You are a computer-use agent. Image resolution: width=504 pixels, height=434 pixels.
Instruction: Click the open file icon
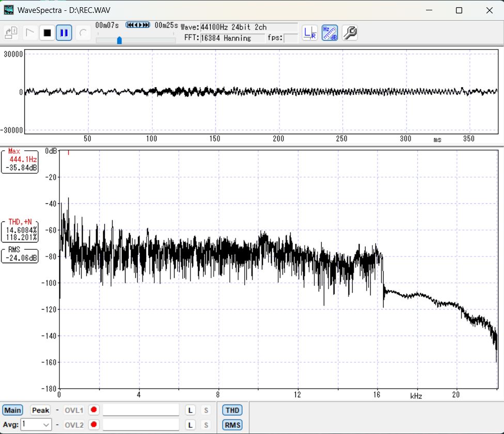12,33
